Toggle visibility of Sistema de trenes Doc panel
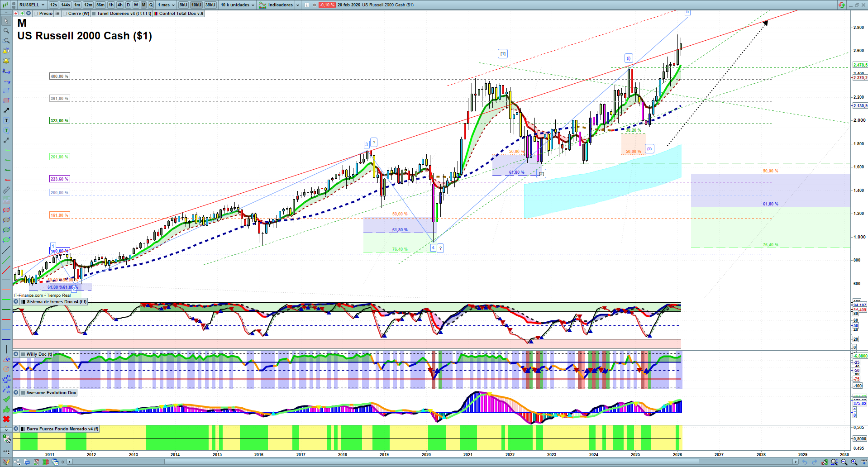868x467 pixels. click(16, 302)
